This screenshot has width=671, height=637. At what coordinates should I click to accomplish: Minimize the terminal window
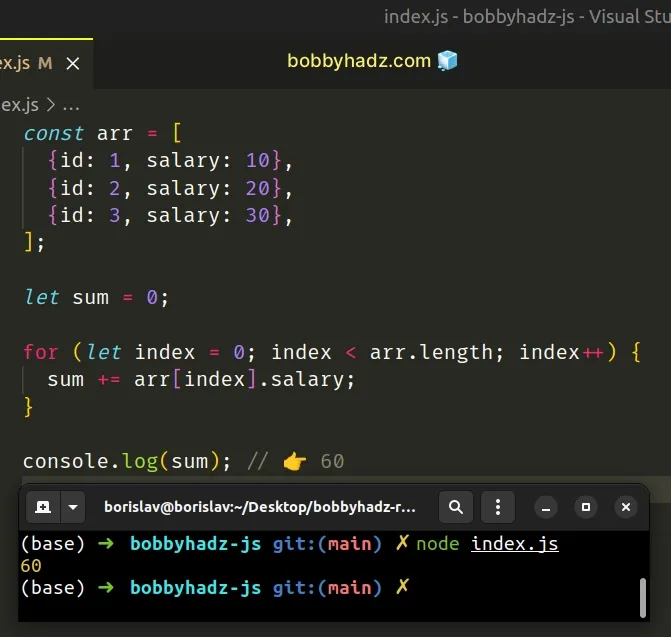click(546, 507)
